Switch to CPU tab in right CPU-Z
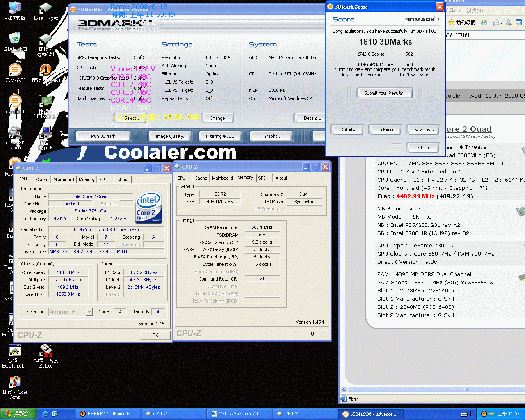This screenshot has height=420, width=525. tap(181, 178)
